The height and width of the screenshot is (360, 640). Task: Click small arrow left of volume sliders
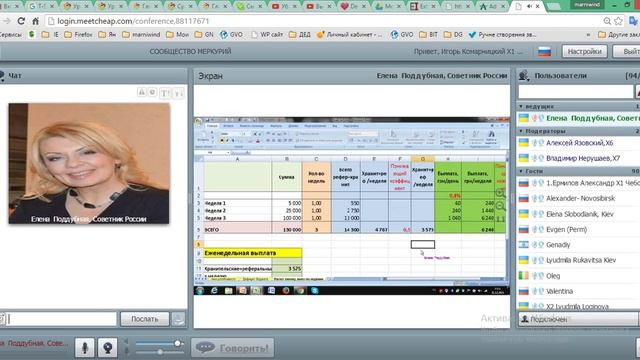127,341
